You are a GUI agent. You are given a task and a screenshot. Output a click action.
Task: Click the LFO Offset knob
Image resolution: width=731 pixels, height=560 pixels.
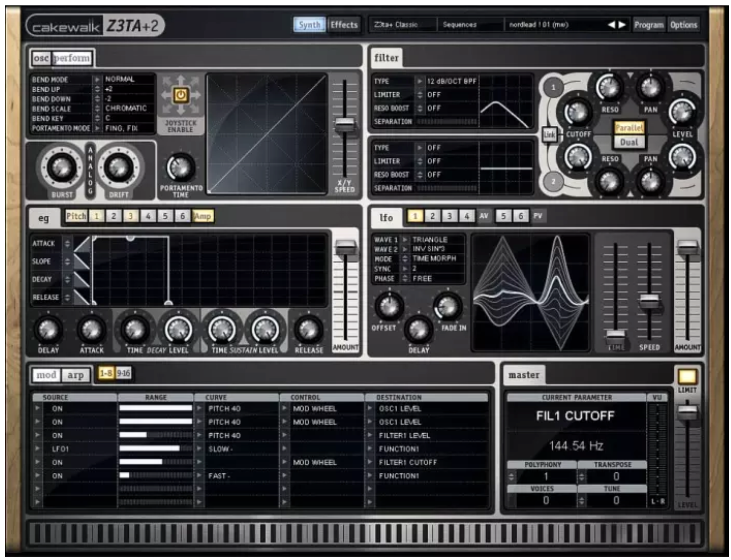[389, 306]
